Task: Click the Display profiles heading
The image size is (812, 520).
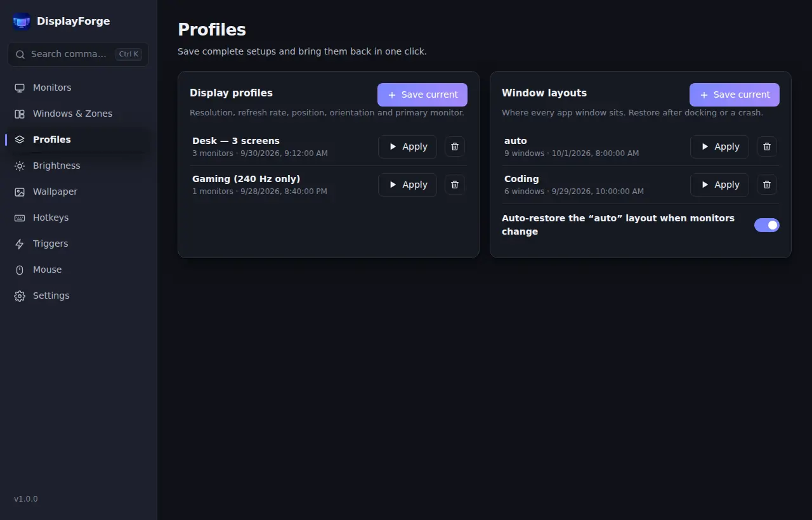Action: [x=231, y=93]
